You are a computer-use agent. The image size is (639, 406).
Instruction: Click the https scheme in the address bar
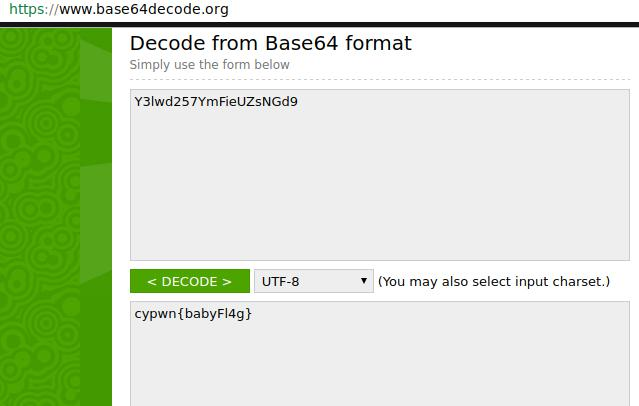tap(28, 9)
